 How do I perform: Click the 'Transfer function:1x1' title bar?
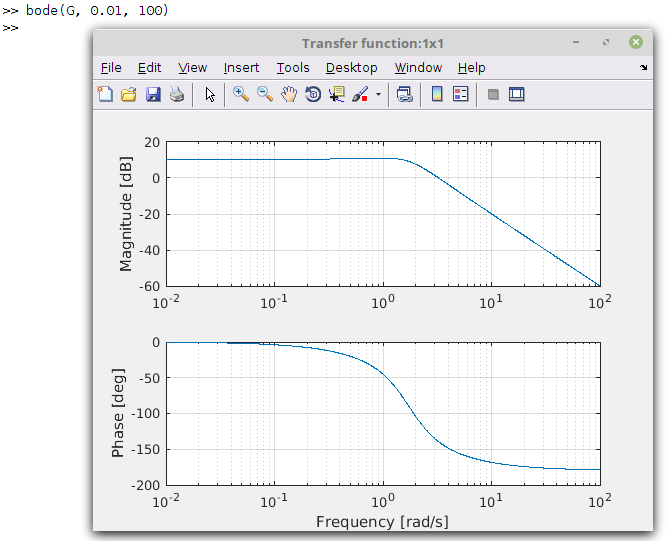[373, 43]
